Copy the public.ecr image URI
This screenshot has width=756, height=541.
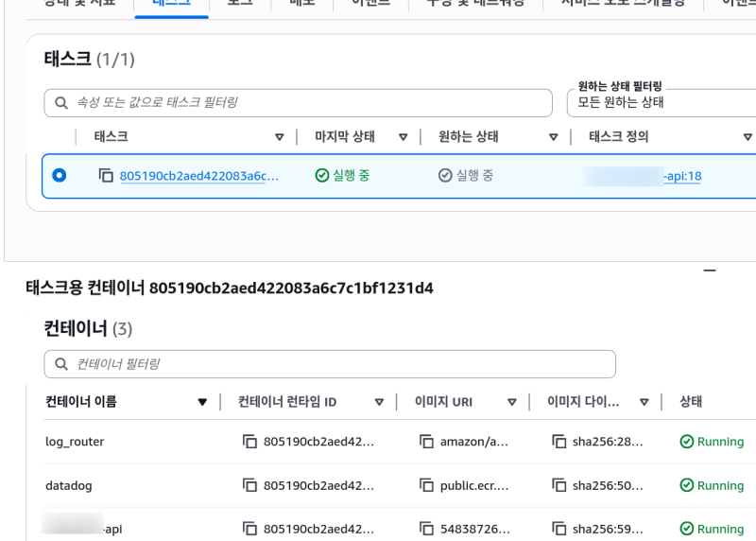coord(427,485)
